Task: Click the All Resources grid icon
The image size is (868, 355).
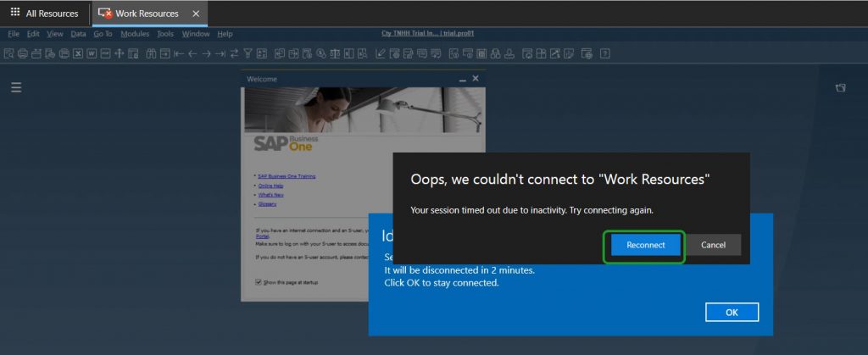Action: click(x=15, y=12)
